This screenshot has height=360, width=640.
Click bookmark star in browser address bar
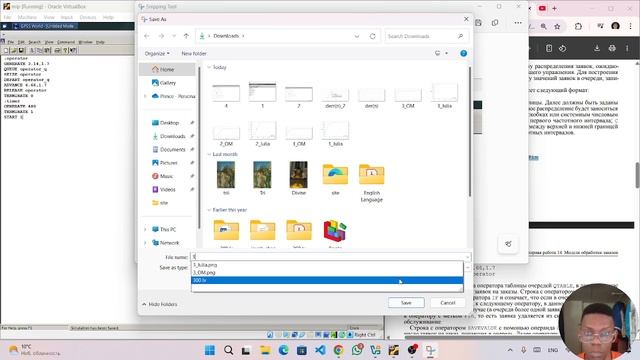557,27
